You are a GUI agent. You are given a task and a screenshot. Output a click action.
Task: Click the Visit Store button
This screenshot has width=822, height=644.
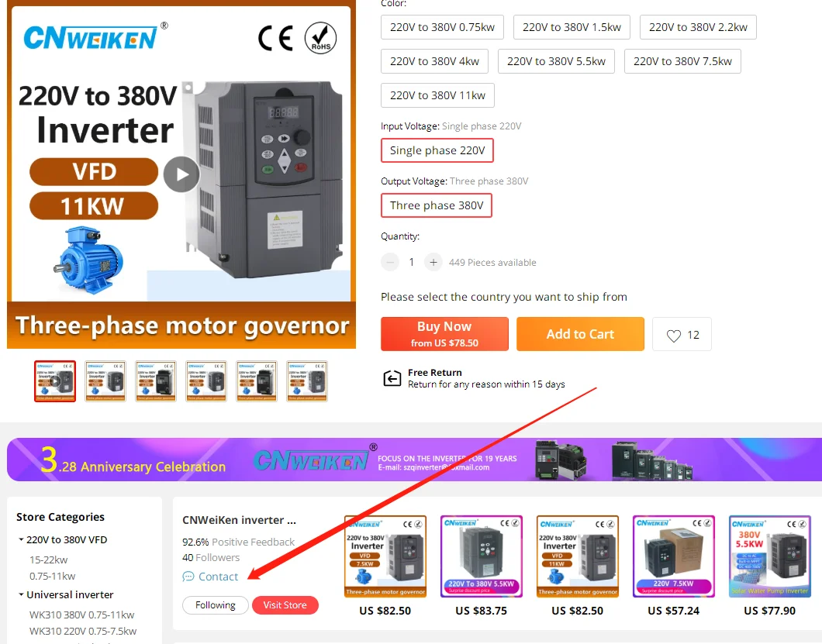point(285,605)
